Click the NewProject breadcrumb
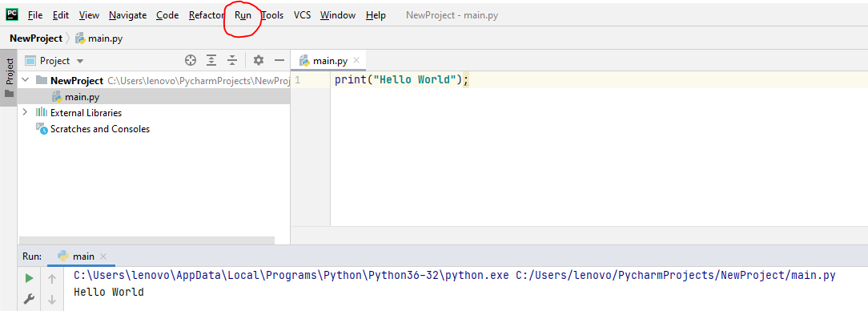Viewport: 868px width, 311px height. (x=36, y=38)
